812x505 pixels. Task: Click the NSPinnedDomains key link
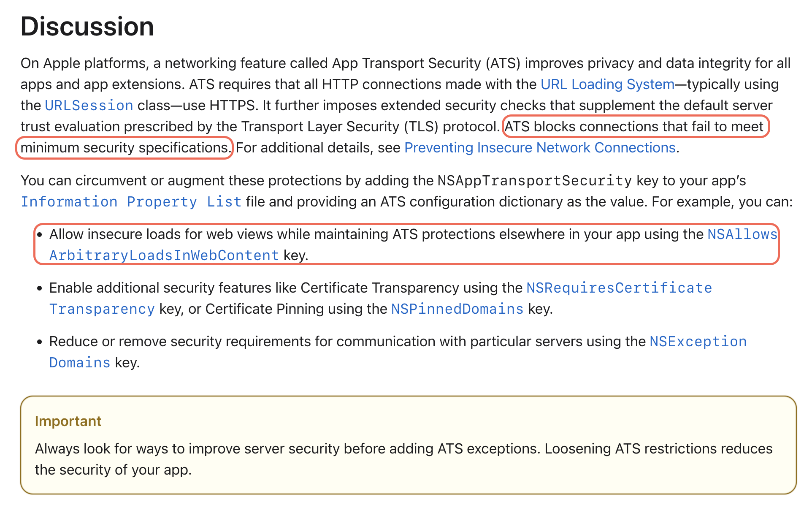pyautogui.click(x=457, y=309)
